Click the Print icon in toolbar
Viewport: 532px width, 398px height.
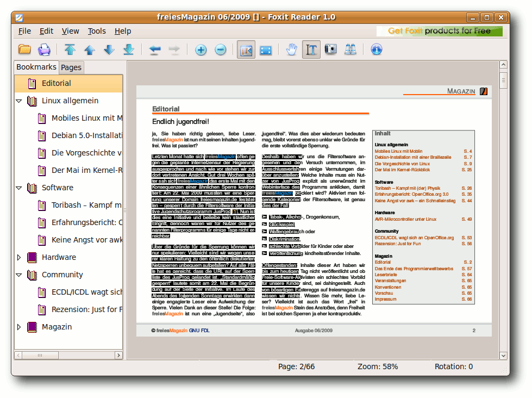click(44, 49)
